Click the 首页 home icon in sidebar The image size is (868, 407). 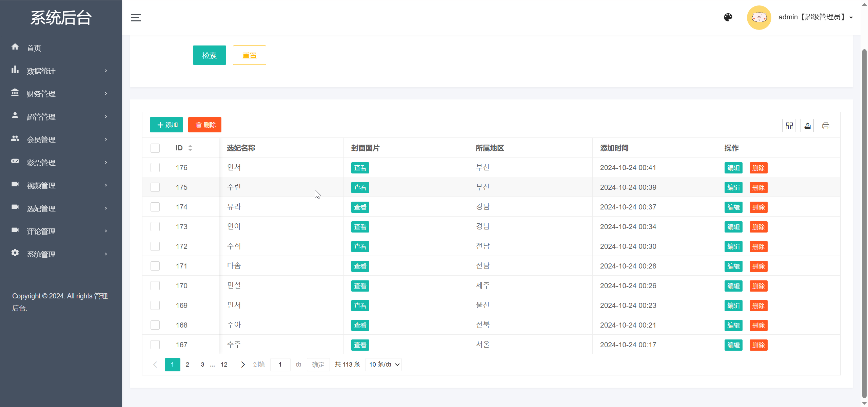click(x=15, y=47)
